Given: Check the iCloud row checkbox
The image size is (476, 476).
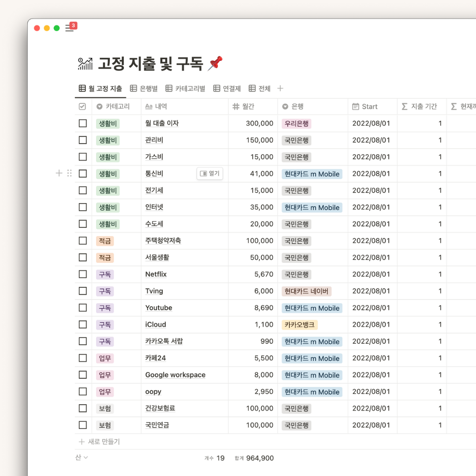Looking at the screenshot, I should click(82, 324).
